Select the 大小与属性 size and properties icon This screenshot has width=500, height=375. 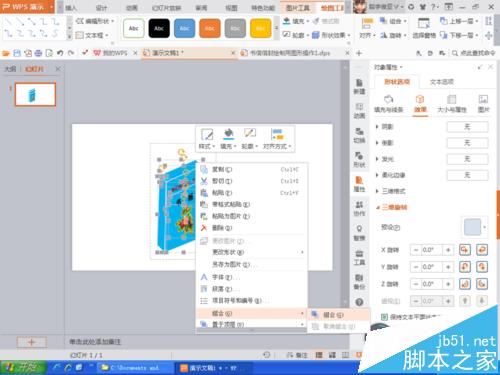452,104
